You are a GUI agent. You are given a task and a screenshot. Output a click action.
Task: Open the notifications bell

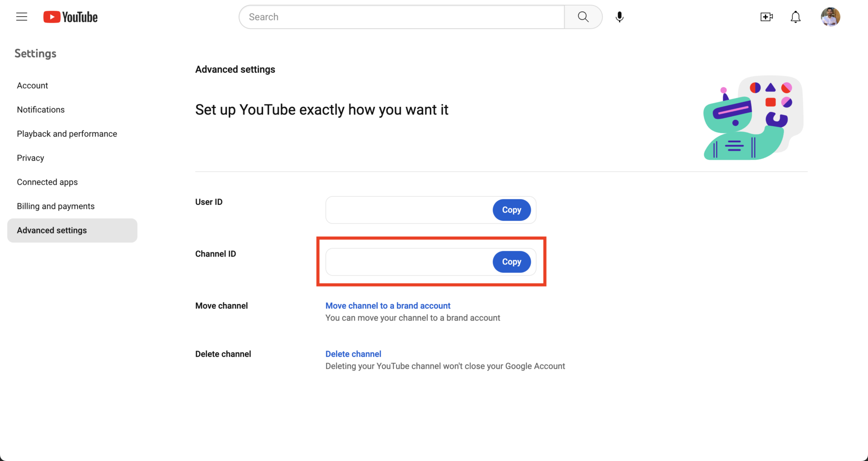point(795,17)
